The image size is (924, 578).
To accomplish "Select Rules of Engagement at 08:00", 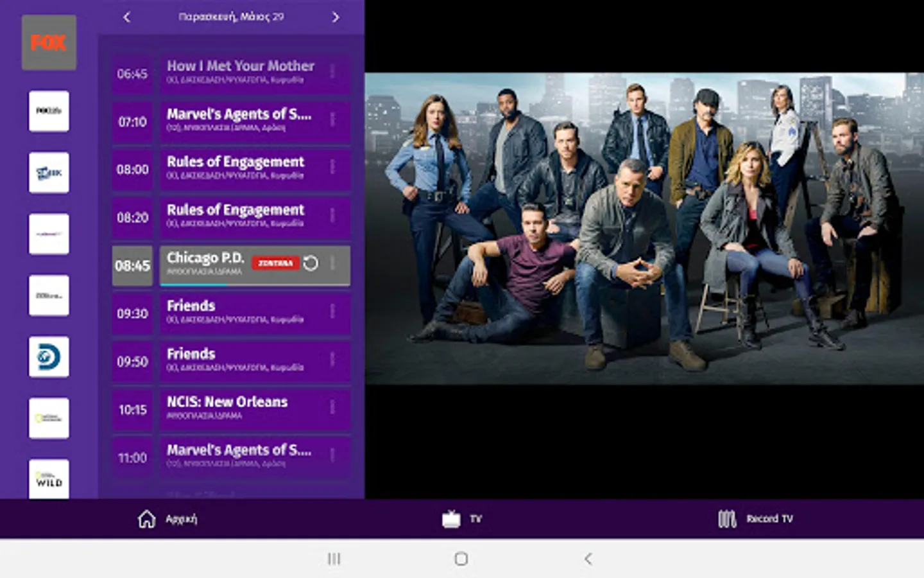I will [255, 169].
